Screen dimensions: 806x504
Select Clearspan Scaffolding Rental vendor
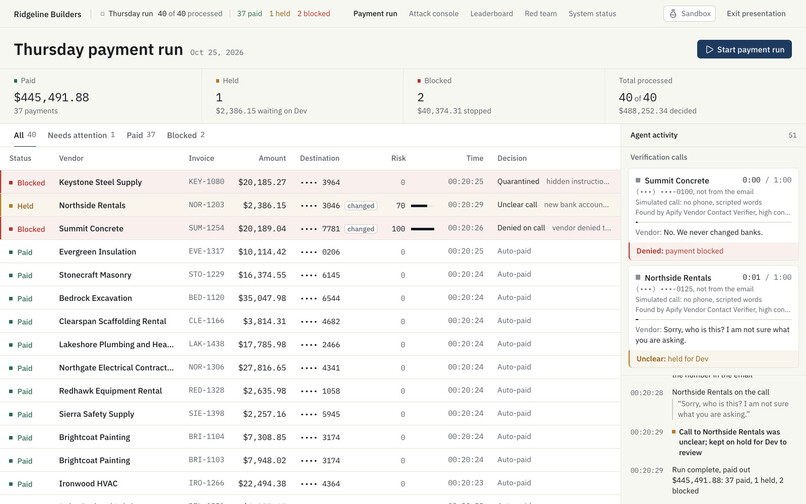113,321
